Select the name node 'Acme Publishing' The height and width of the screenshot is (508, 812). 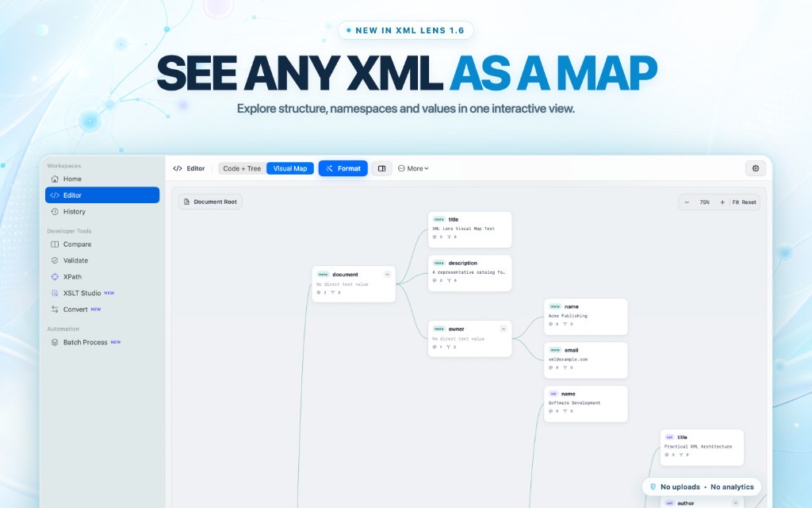coord(586,316)
